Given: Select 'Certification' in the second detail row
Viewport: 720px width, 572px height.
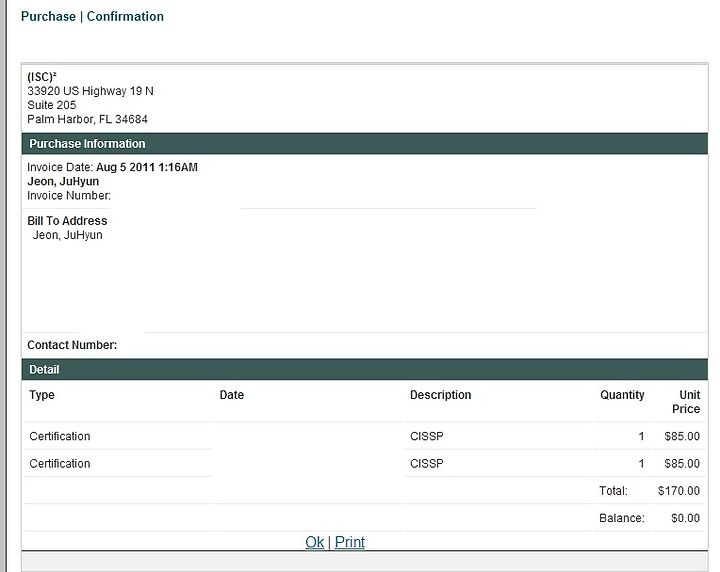Looking at the screenshot, I should [60, 464].
